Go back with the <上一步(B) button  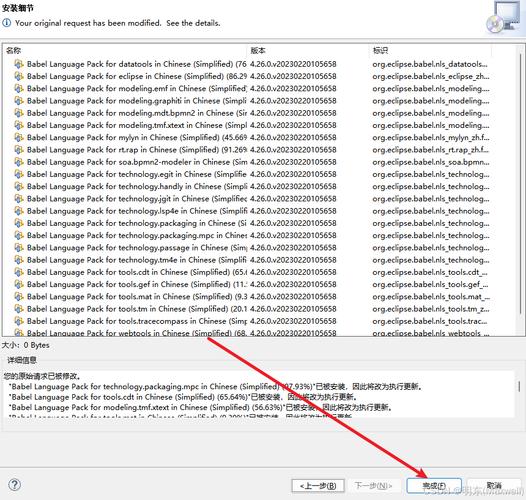click(x=318, y=486)
